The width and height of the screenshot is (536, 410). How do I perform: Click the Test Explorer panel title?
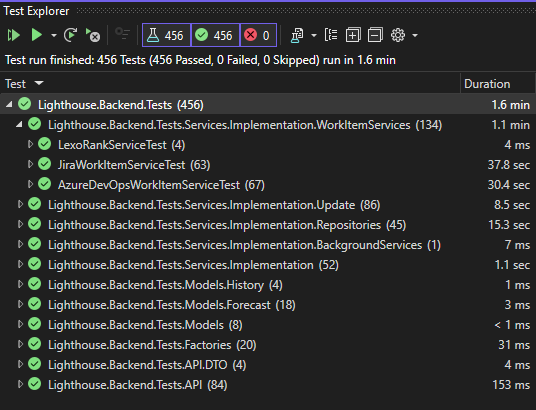pyautogui.click(x=36, y=11)
